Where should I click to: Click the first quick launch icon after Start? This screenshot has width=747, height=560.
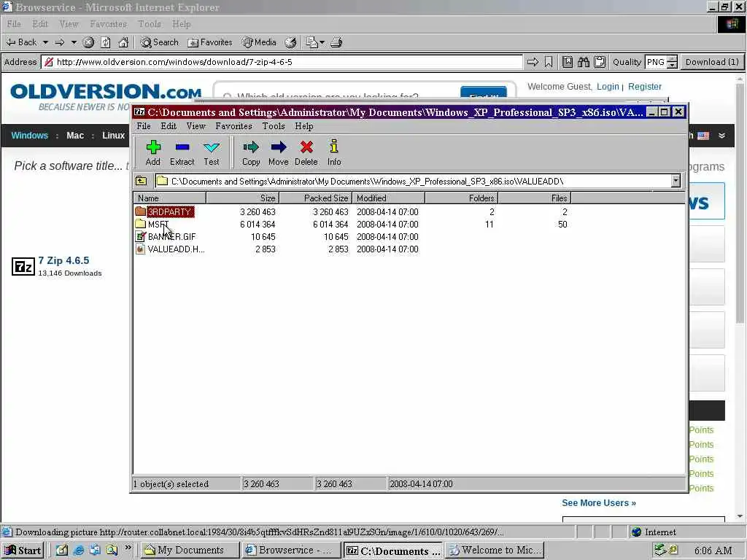(x=62, y=550)
